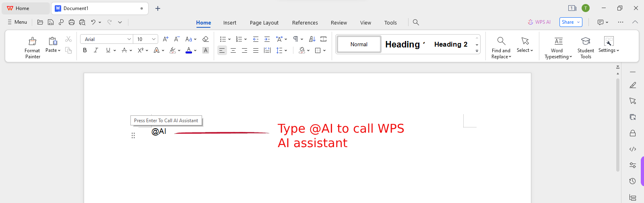Click the Print icon
Screen dimensions: 644x203
click(x=72, y=22)
